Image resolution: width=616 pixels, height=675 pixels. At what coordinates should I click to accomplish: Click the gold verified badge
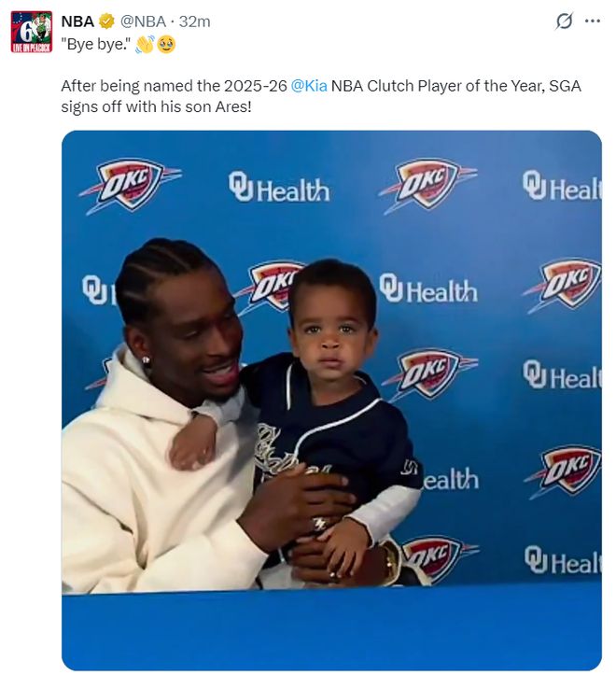(106, 21)
